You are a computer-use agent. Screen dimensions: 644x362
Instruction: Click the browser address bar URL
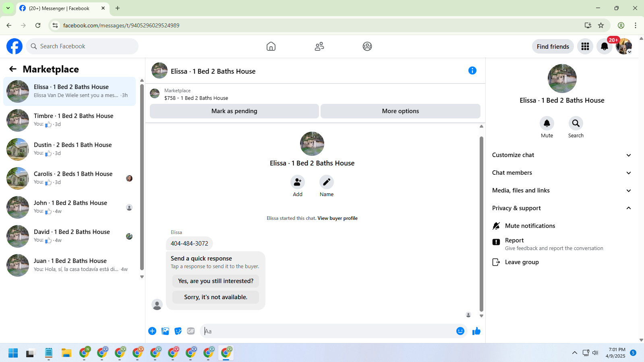pos(121,25)
